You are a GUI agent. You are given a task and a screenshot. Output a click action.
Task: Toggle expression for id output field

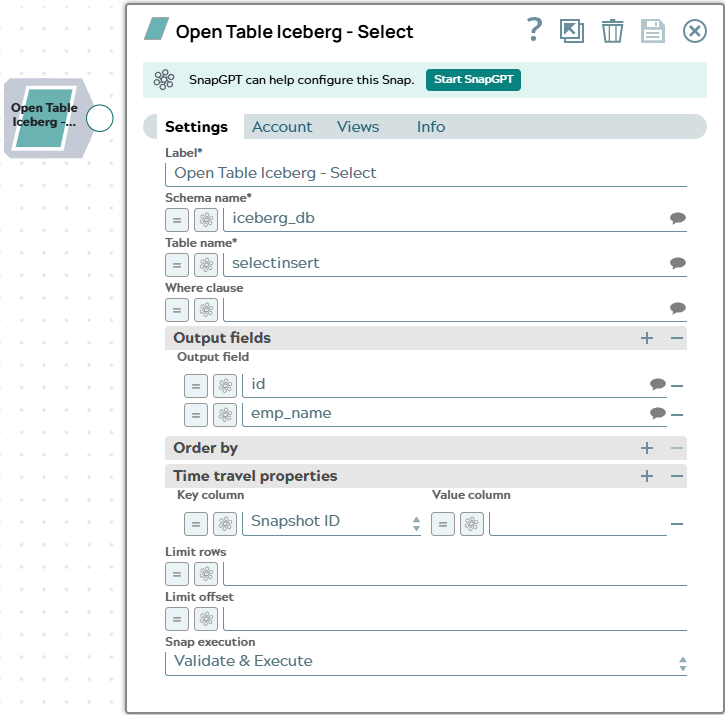coord(196,386)
